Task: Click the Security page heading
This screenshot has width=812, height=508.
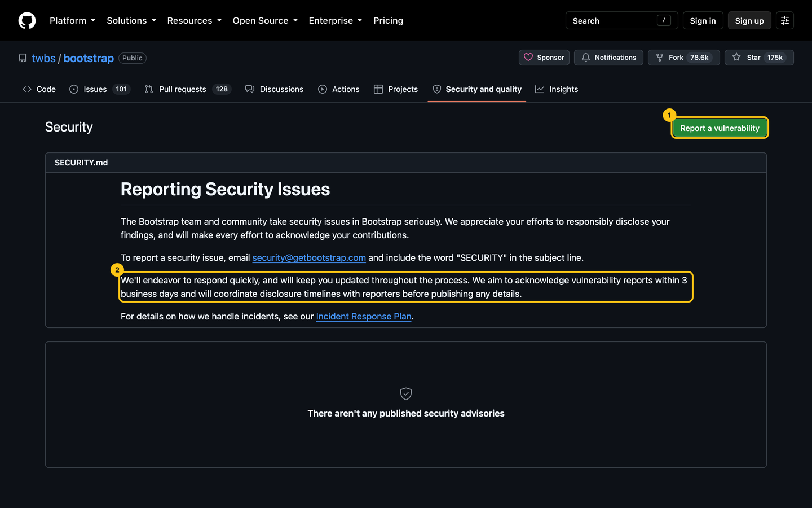Action: 69,127
